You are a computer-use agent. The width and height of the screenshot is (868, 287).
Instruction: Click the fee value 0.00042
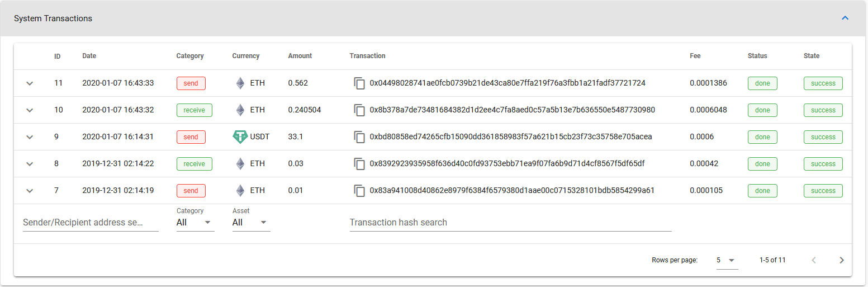point(704,164)
